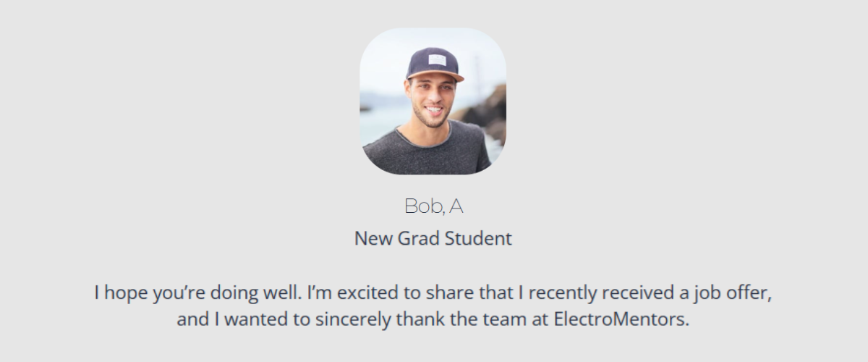The image size is (868, 362).
Task: Click Bob's profile photo thumbnail
Action: [x=433, y=101]
